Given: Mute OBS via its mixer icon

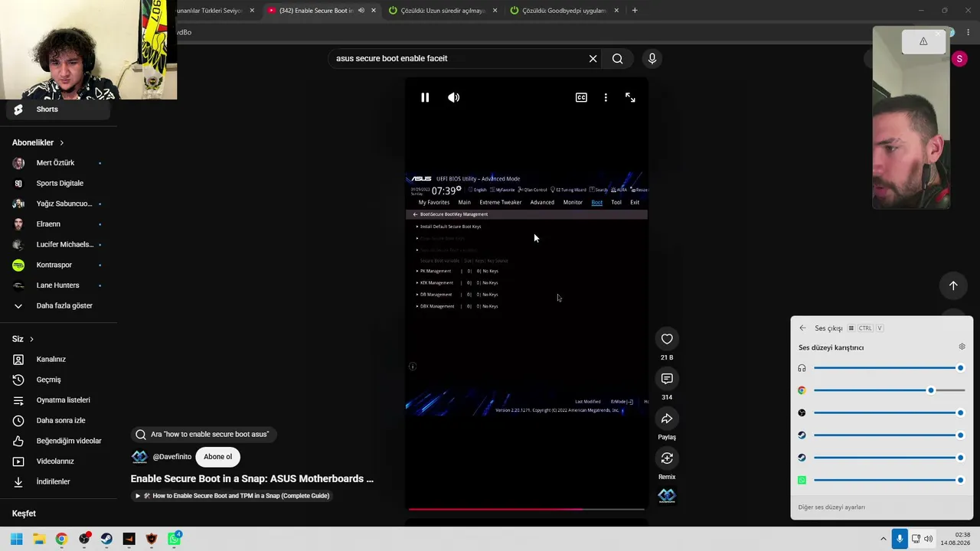Looking at the screenshot, I should click(802, 412).
